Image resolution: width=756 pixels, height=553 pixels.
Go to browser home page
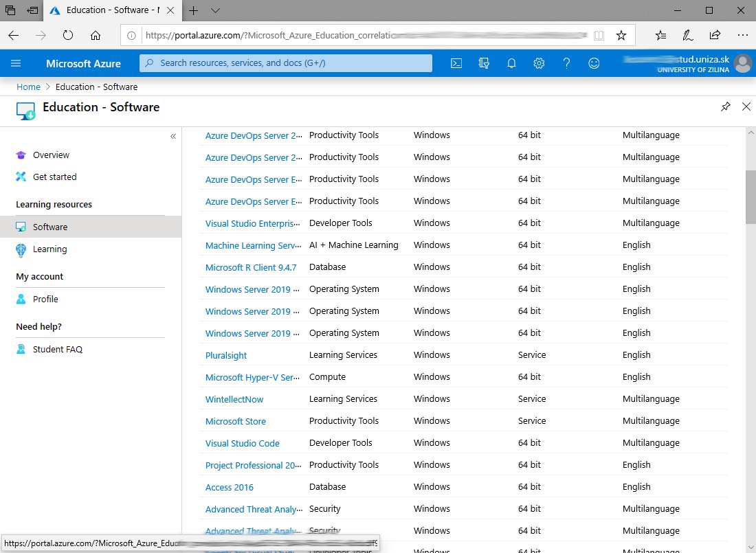(x=96, y=35)
